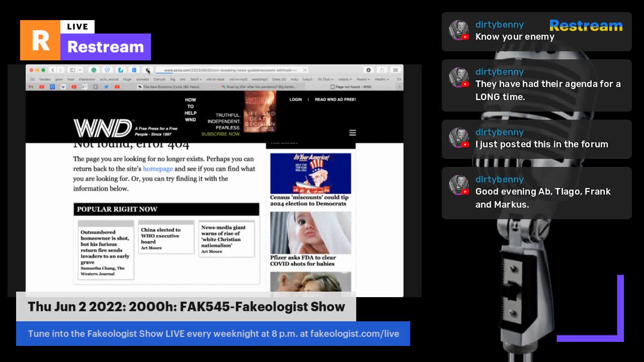Screen dimensions: 644x362
Task: Click dirtybenny's name above 'They have had their agenda'
Action: [500, 72]
